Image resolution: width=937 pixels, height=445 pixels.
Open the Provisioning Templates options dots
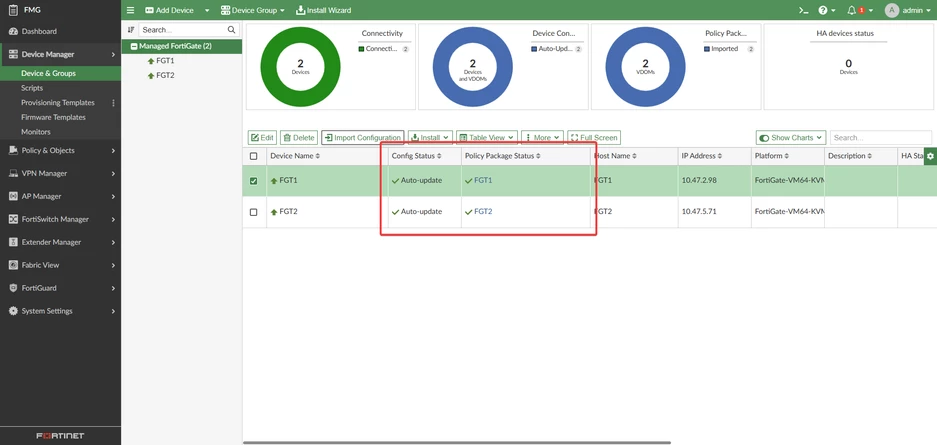click(x=114, y=103)
